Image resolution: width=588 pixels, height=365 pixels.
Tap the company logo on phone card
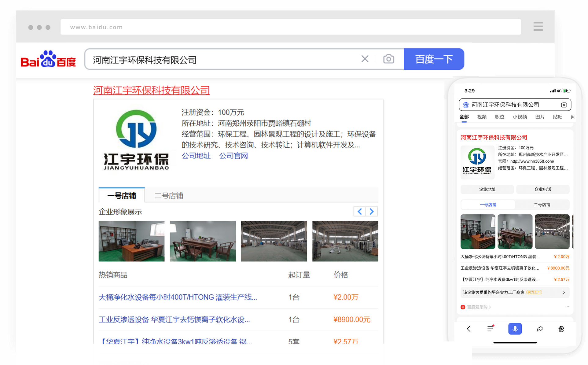point(477,162)
